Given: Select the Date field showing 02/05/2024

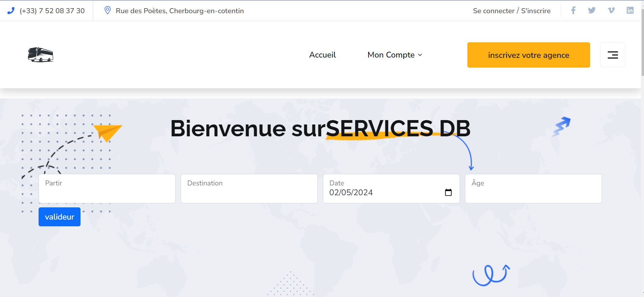Looking at the screenshot, I should pyautogui.click(x=382, y=192).
